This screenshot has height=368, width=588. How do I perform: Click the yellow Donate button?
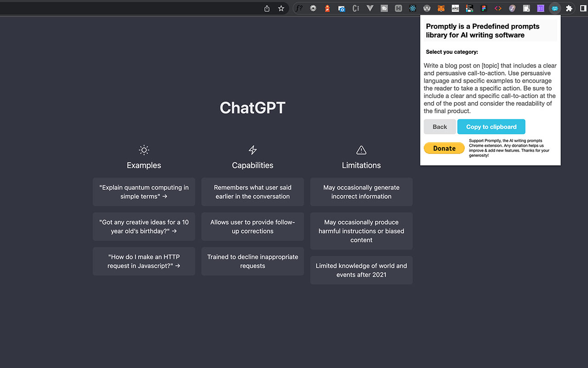coord(444,148)
